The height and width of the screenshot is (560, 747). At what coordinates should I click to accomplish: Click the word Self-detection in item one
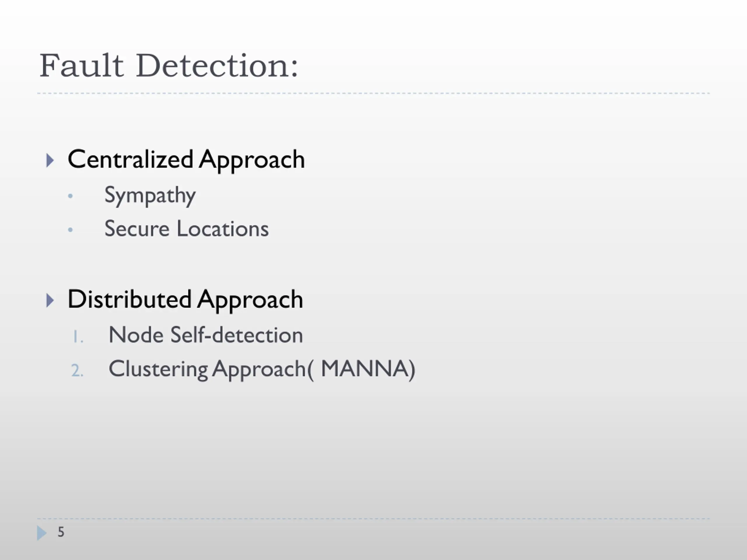point(236,335)
